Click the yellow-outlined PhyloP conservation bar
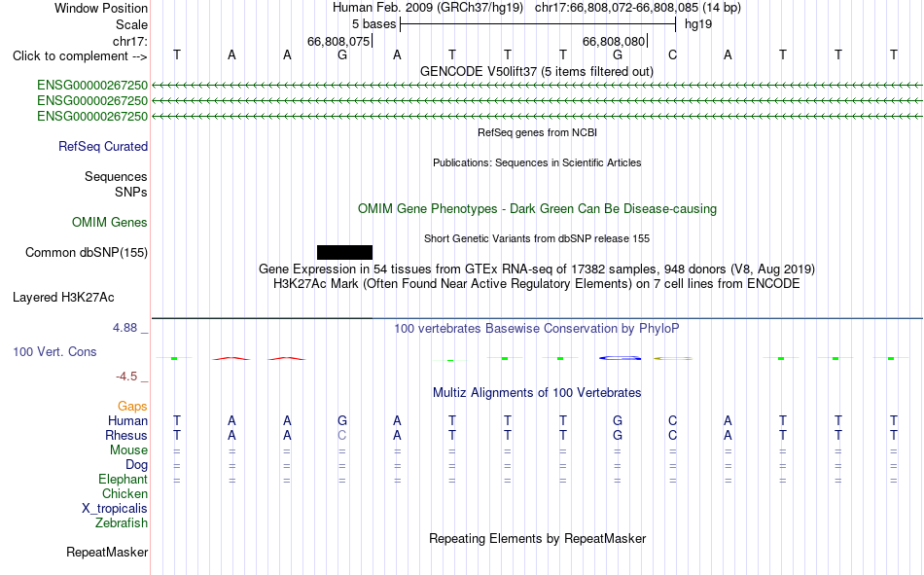Viewport: 924px width, 575px height. pyautogui.click(x=673, y=358)
